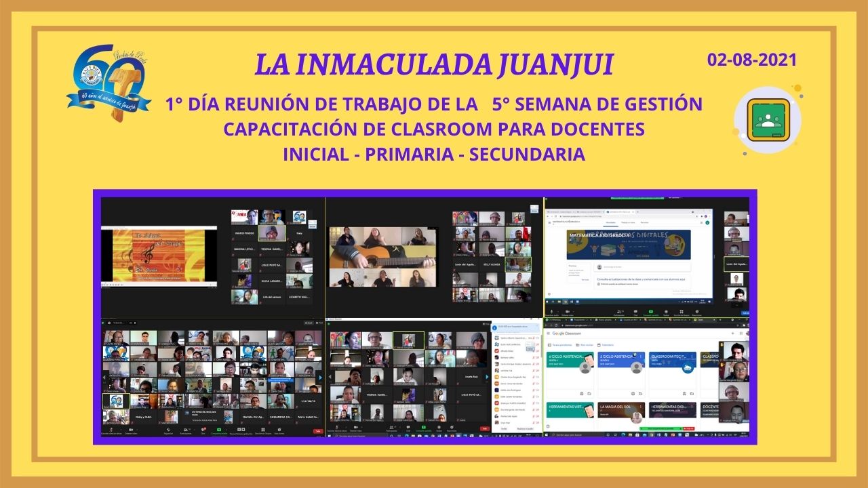Open account avatar in Matematica classroom header

707,222
